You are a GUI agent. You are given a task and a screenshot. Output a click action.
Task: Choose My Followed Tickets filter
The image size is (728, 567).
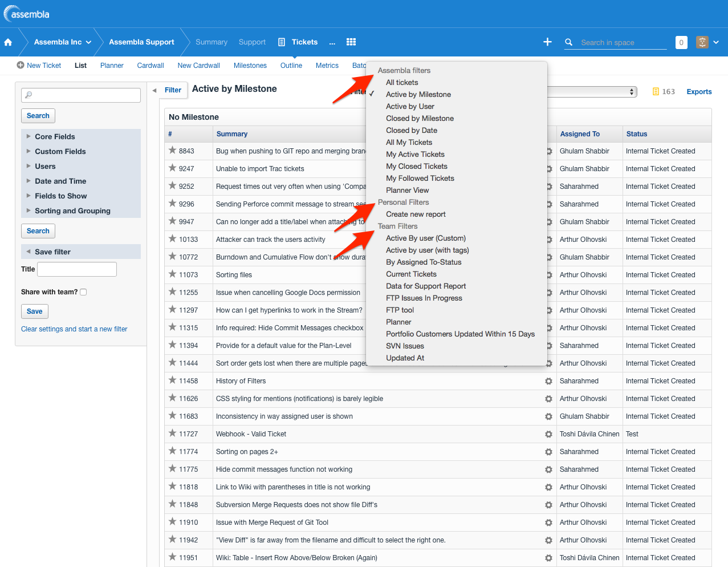(x=420, y=178)
